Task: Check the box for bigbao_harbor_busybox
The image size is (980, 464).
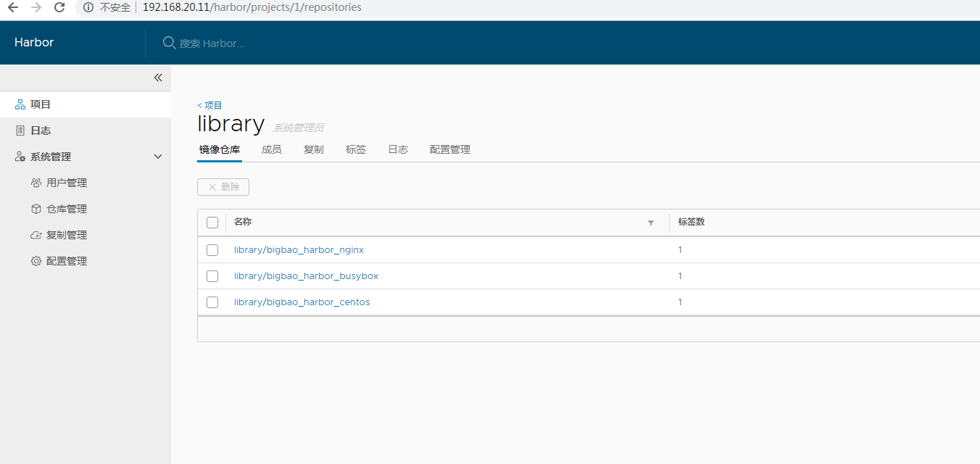Action: (x=212, y=276)
